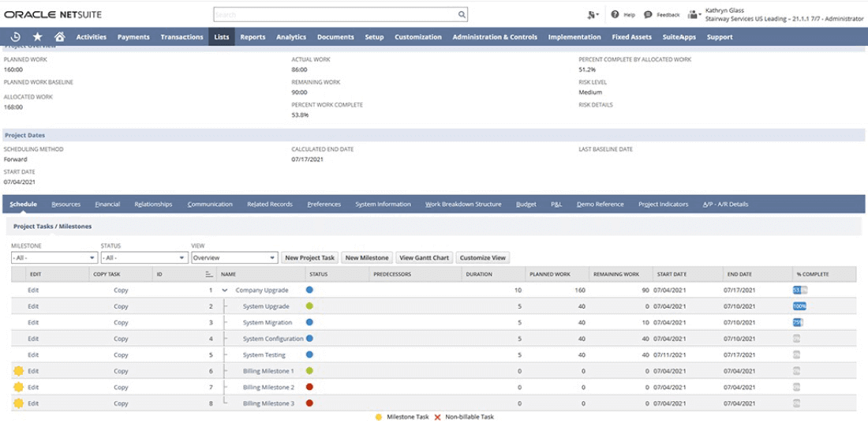This screenshot has height=435, width=868.
Task: Click the search magnifier icon
Action: coord(462,15)
